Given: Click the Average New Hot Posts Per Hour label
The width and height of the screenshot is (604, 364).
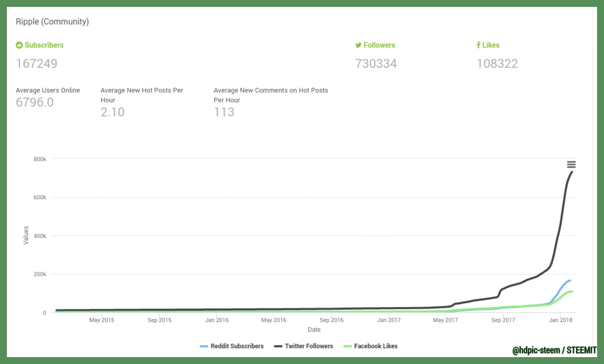Looking at the screenshot, I should 142,95.
